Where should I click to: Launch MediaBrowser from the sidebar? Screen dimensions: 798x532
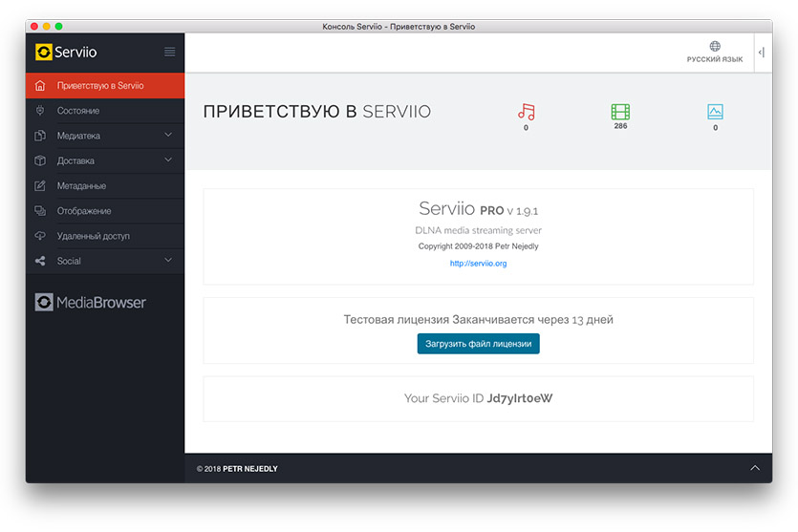(x=91, y=302)
